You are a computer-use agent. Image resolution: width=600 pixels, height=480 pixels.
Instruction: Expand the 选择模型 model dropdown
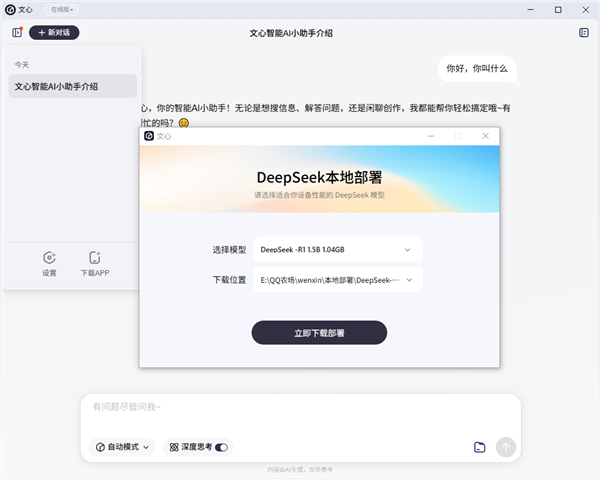click(x=338, y=250)
